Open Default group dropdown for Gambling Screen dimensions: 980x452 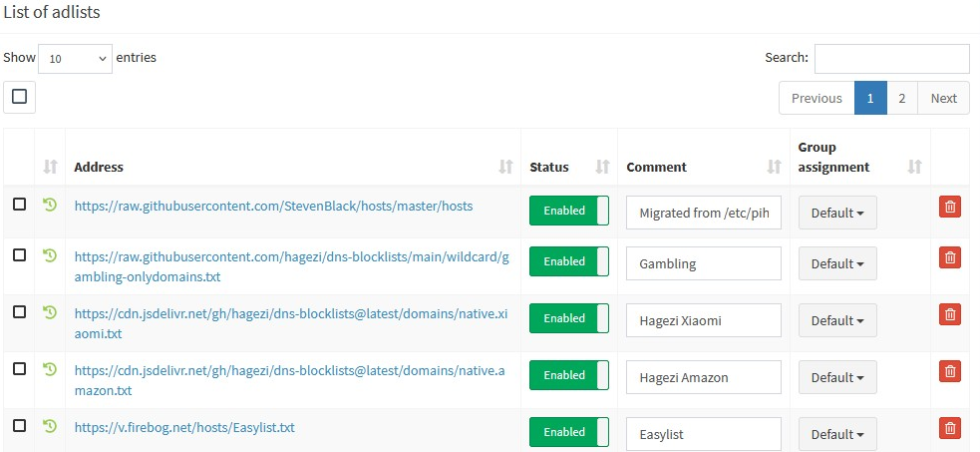837,263
